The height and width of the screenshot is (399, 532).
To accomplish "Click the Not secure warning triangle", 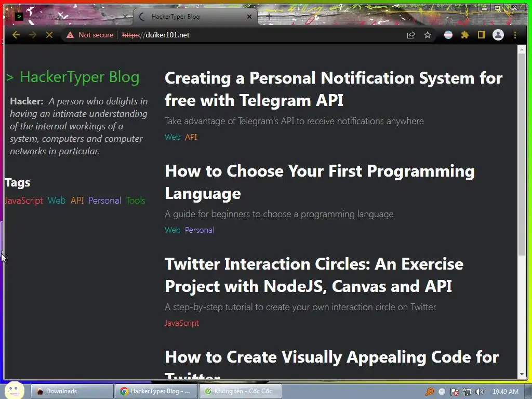I will coord(70,35).
